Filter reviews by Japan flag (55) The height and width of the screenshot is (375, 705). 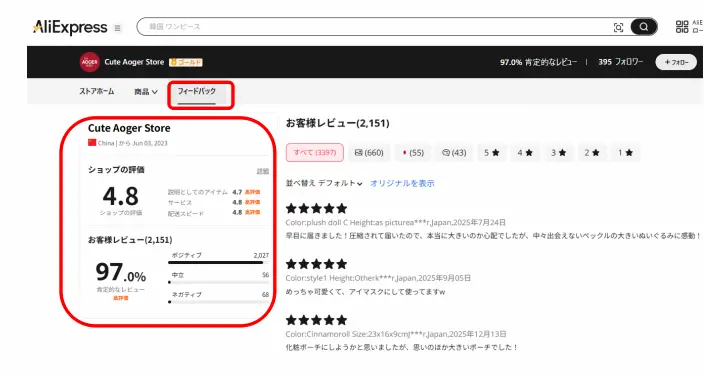pos(413,153)
